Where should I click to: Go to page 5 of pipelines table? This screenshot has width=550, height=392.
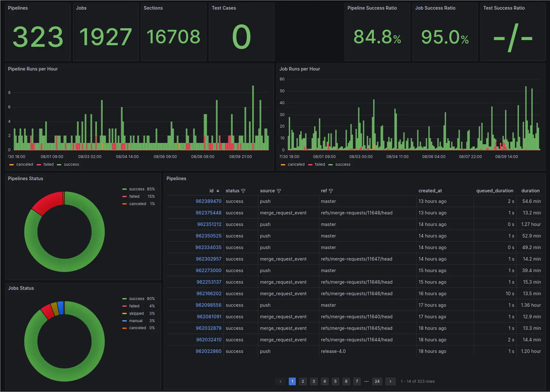pos(335,381)
